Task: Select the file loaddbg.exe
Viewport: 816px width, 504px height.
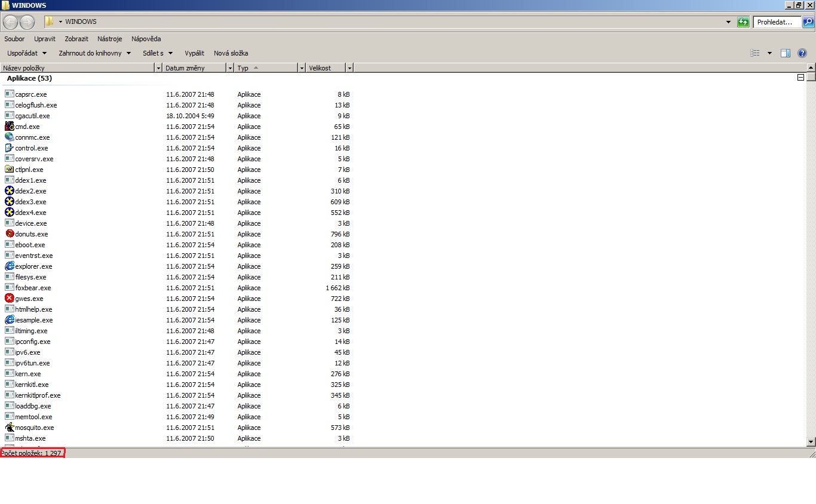Action: click(x=33, y=406)
